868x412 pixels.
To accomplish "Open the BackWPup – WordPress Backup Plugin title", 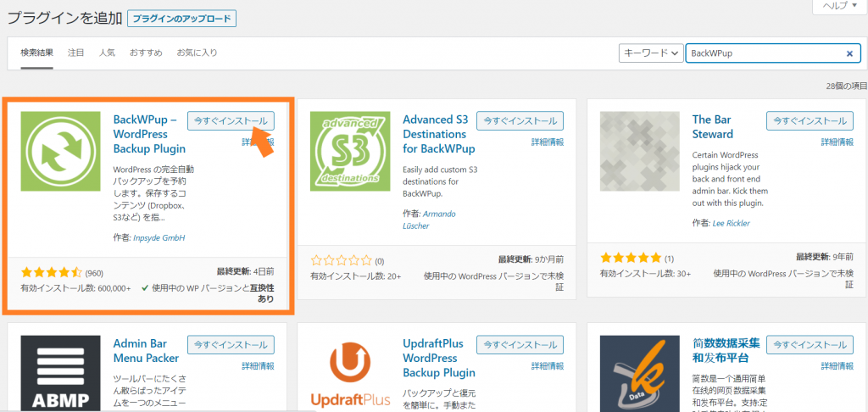I will pyautogui.click(x=149, y=134).
